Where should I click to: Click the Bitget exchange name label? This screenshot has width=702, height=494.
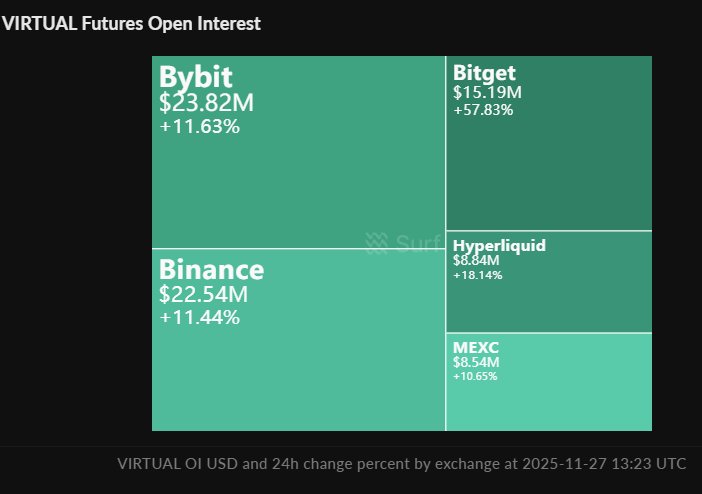pyautogui.click(x=484, y=73)
